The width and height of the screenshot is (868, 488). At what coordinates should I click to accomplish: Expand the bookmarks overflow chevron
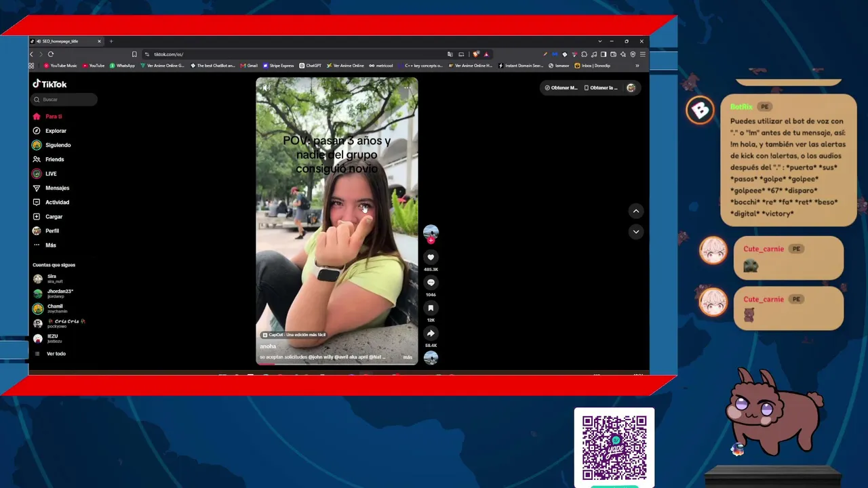(637, 66)
